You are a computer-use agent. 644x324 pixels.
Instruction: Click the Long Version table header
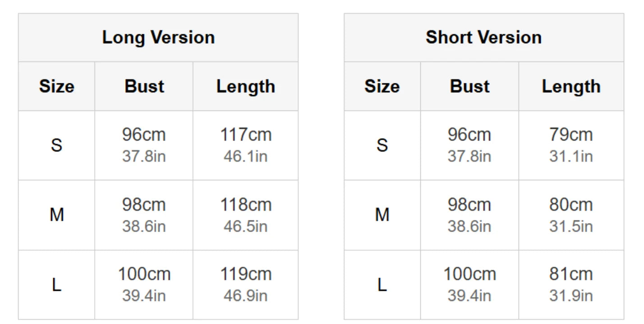tap(158, 37)
